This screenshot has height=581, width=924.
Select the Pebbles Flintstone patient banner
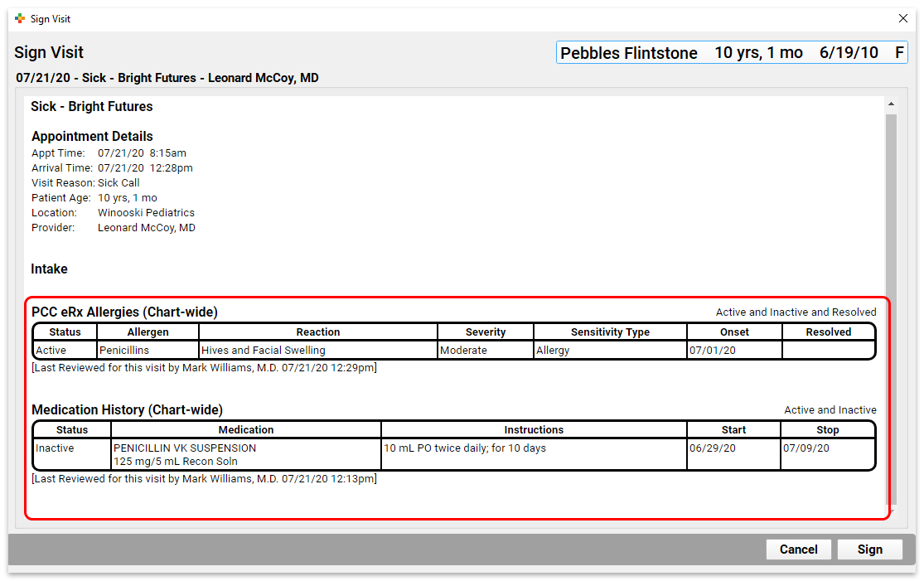point(732,52)
